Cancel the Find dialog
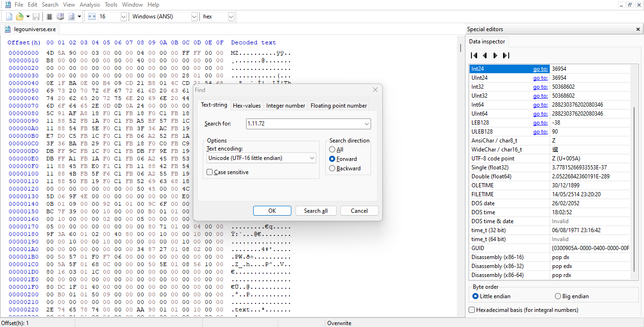 [x=359, y=211]
